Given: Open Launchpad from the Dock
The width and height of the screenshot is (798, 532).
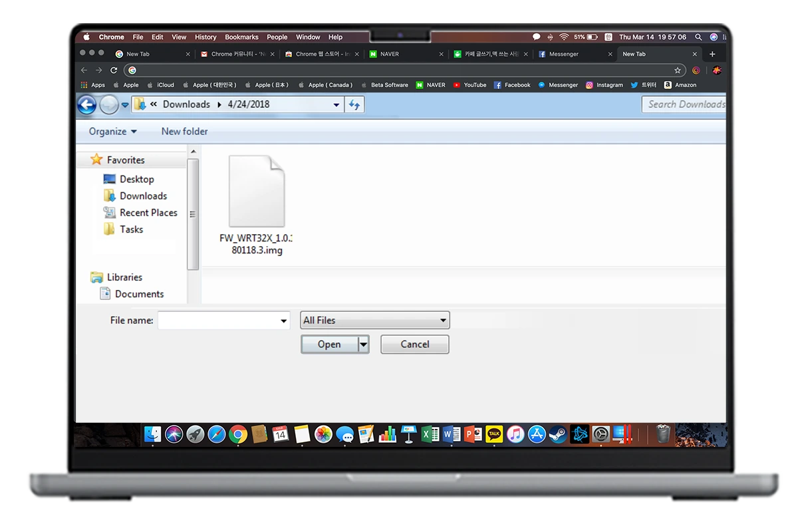Looking at the screenshot, I should click(195, 434).
